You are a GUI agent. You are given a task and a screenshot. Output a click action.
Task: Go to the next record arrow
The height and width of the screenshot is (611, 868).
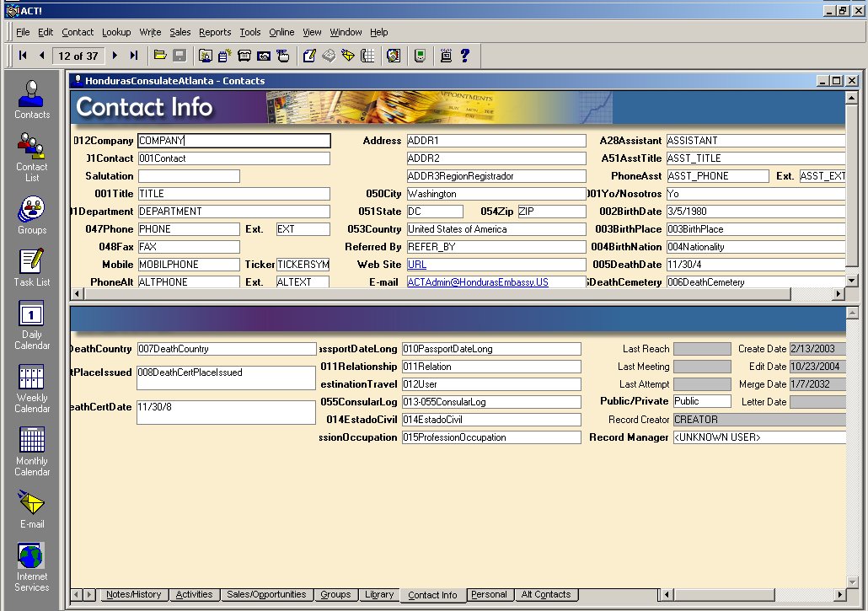point(115,56)
